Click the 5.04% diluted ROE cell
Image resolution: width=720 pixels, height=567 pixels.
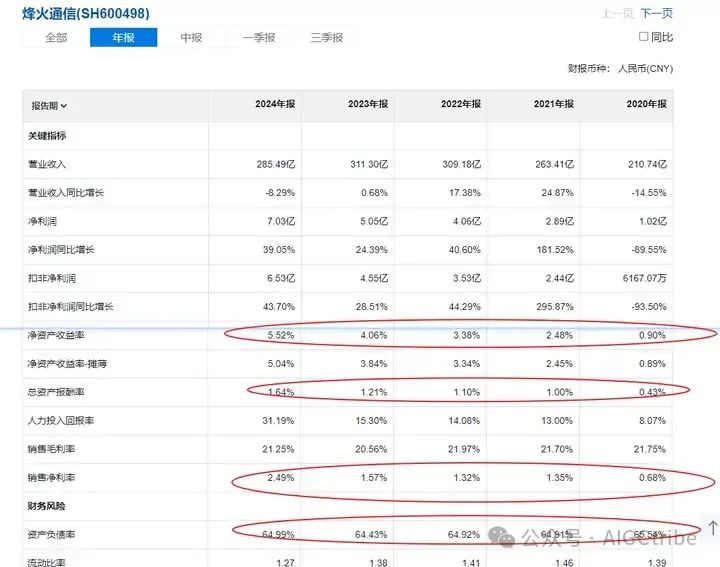tap(281, 364)
